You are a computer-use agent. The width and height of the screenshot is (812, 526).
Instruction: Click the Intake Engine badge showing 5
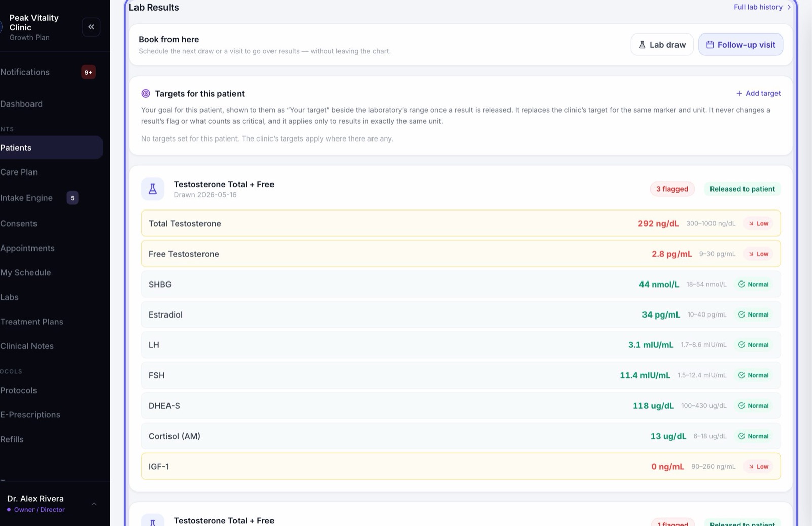pyautogui.click(x=73, y=198)
